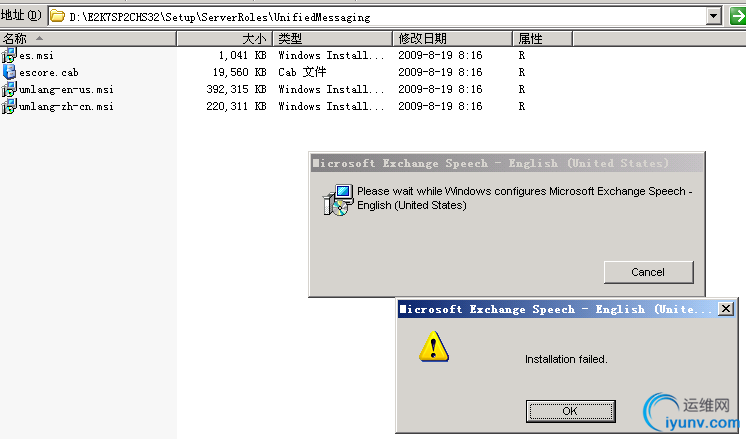Screen dimensions: 746x439
Task: Select the umlang-en-us.msi installer icon
Action: (x=9, y=89)
